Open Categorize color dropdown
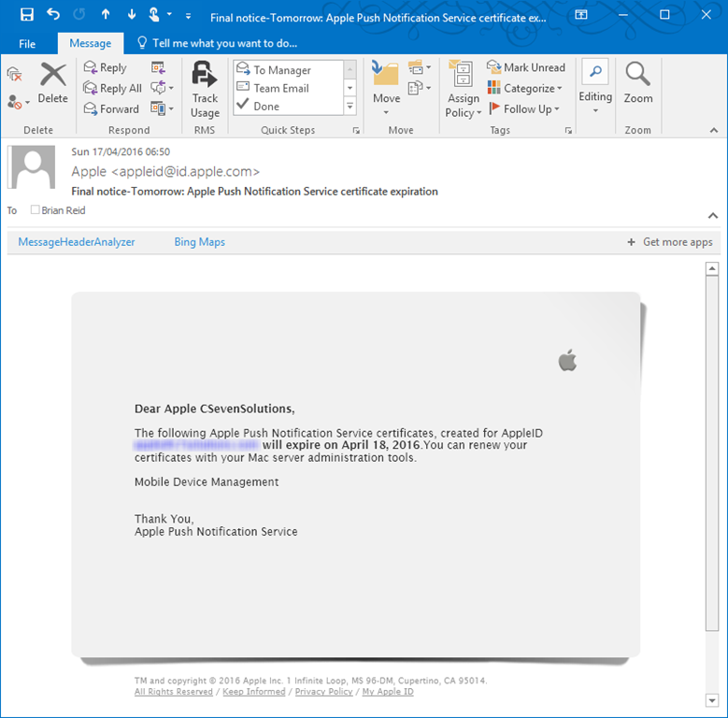728x718 pixels. [525, 88]
